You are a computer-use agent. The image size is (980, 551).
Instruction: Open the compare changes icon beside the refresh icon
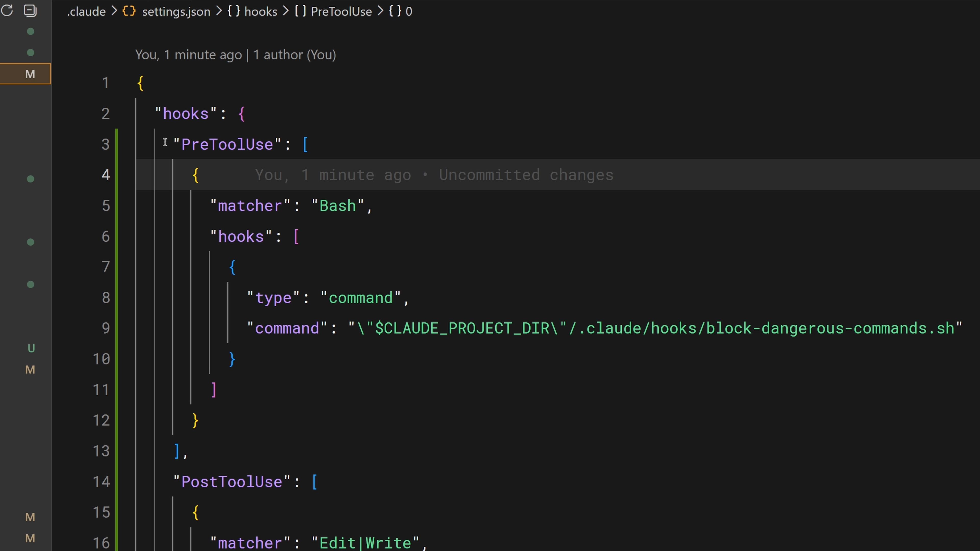click(30, 11)
